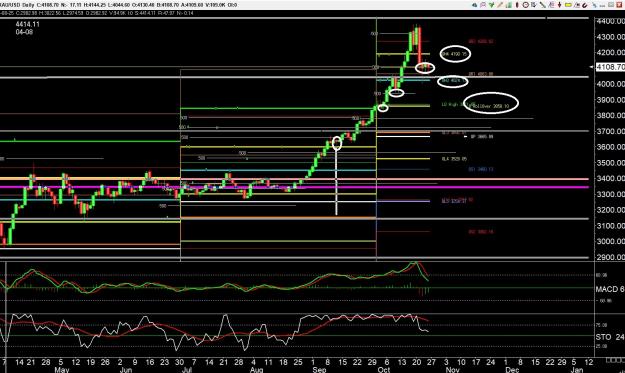Click the XAUUSD Daily title bar text
Viewport: 625px width, 373px height.
coord(18,5)
